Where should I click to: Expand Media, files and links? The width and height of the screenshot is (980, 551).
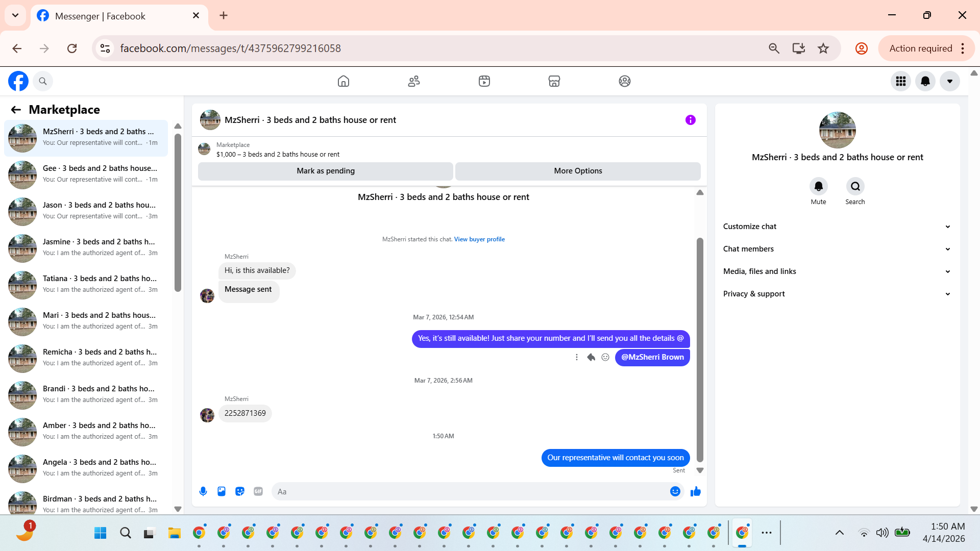(837, 271)
